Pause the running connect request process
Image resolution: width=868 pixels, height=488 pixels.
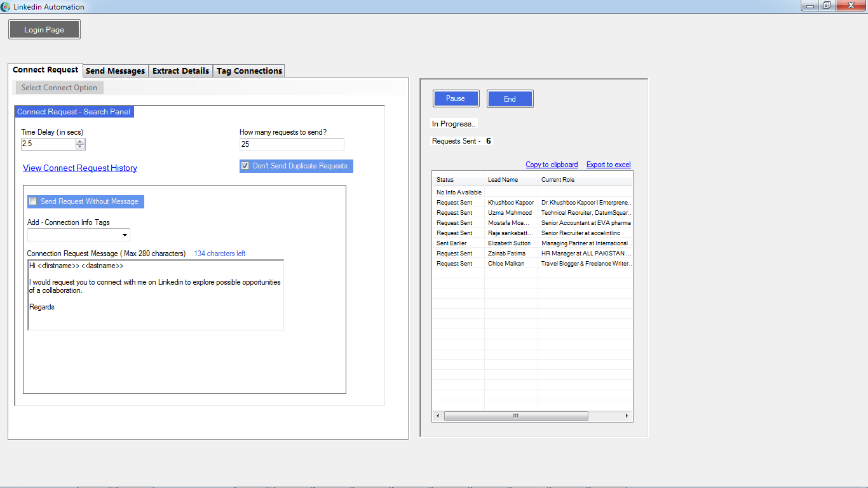pos(456,98)
